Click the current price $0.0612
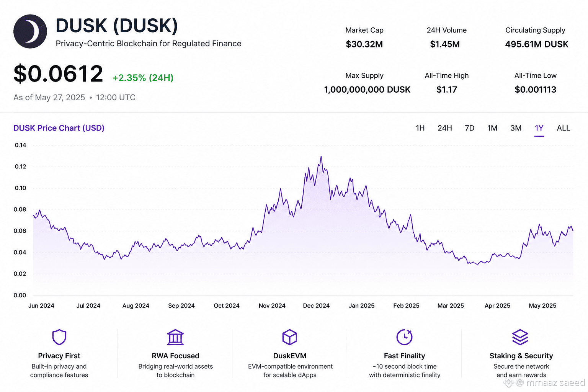The width and height of the screenshot is (588, 392). [58, 73]
